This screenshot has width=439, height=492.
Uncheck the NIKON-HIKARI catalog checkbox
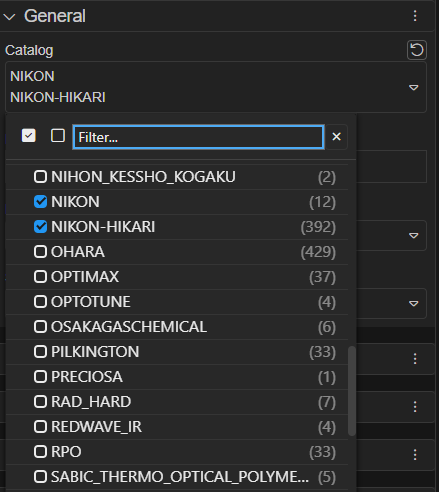pos(40,227)
